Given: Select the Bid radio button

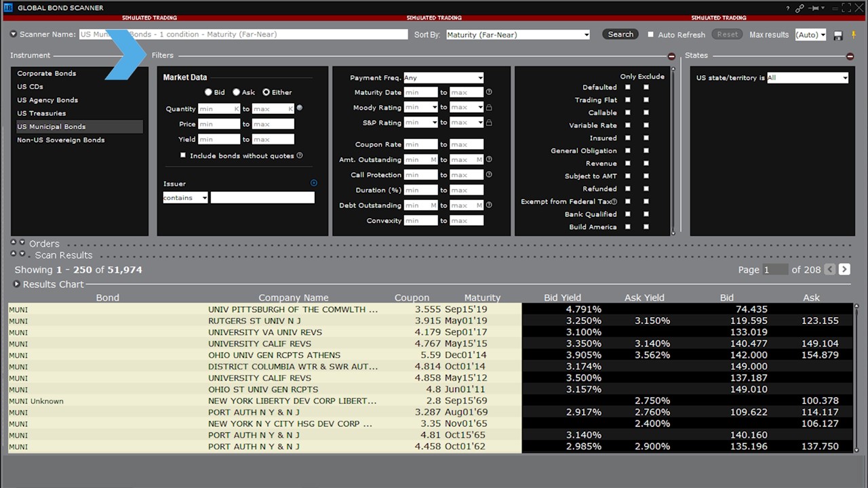Looking at the screenshot, I should pyautogui.click(x=209, y=92).
